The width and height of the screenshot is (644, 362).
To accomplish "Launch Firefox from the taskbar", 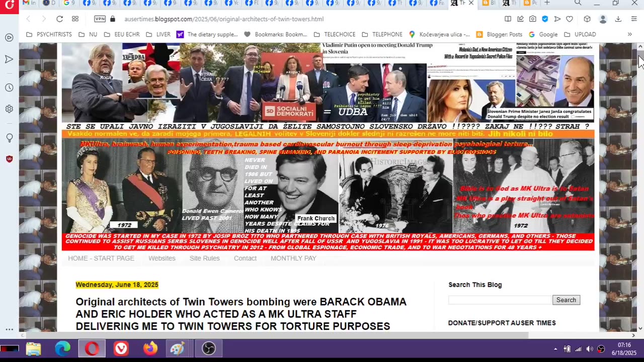I will [x=150, y=349].
